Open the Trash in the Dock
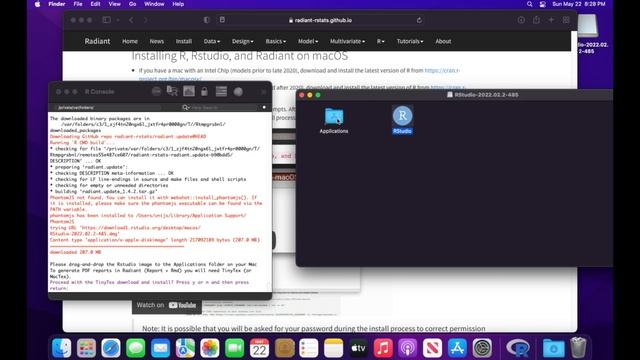 tap(578, 348)
